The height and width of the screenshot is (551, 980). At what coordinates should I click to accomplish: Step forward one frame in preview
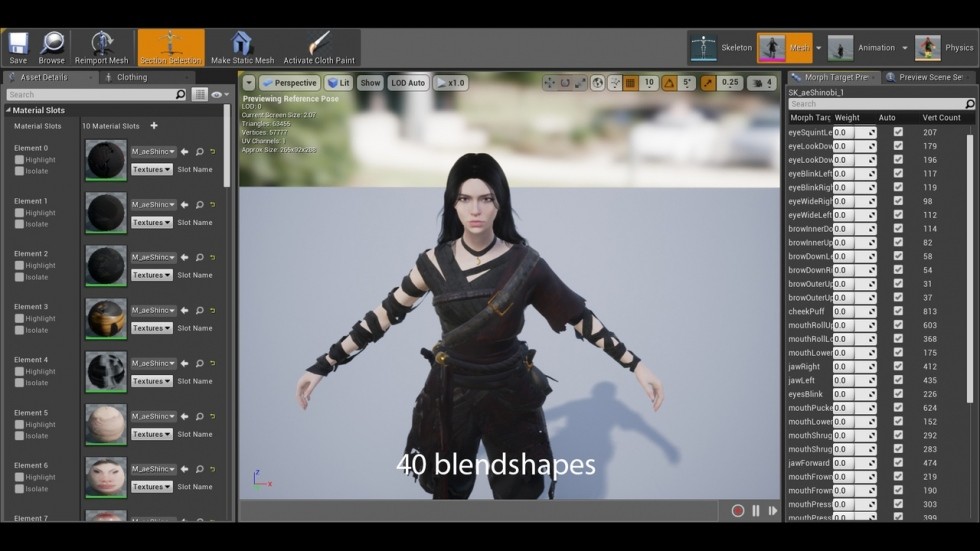(x=773, y=510)
